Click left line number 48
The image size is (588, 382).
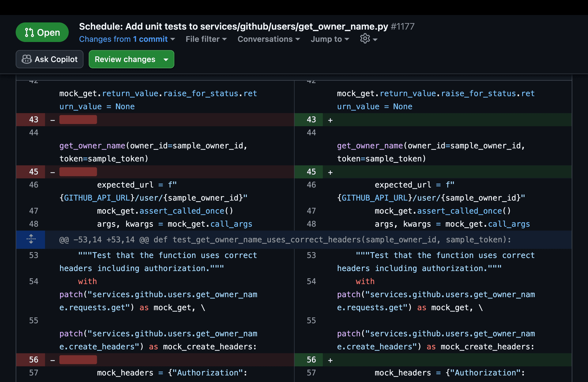(x=33, y=224)
